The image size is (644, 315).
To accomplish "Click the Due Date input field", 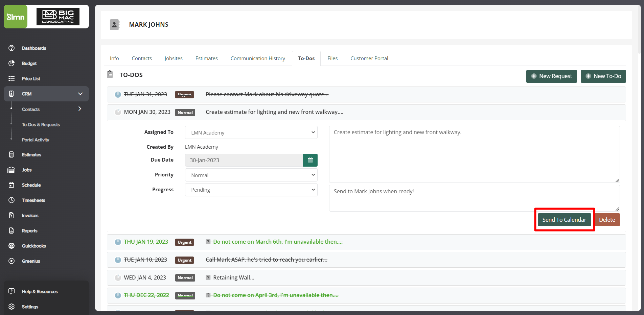I will [x=244, y=160].
